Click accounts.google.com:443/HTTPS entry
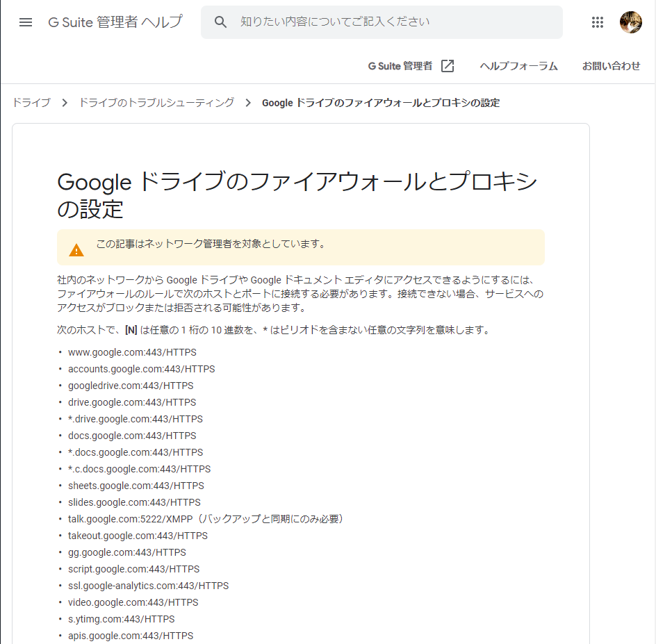Screen dimensions: 656x644 coord(141,370)
